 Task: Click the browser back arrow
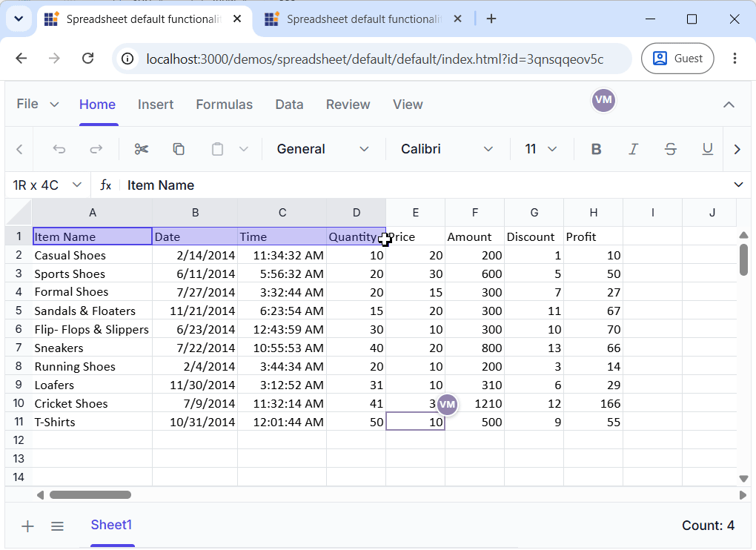[21, 59]
